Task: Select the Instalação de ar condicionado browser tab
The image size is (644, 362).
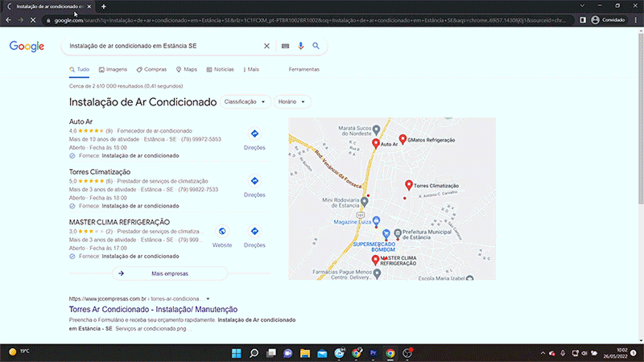Action: click(47, 6)
